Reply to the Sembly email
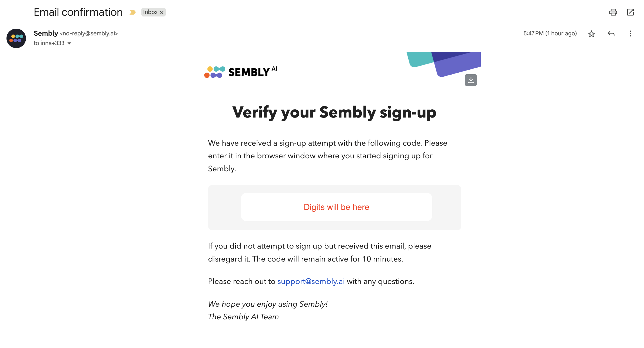Image resolution: width=644 pixels, height=348 pixels. [611, 34]
